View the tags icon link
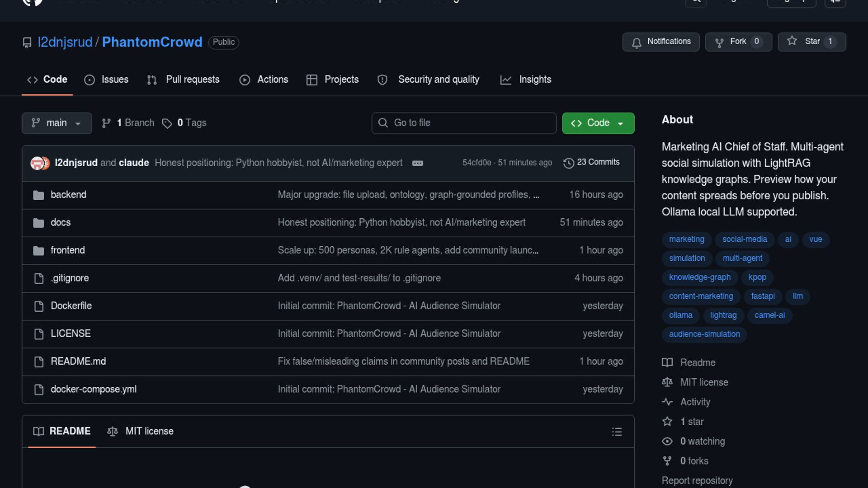The image size is (868, 488). pyautogui.click(x=167, y=123)
